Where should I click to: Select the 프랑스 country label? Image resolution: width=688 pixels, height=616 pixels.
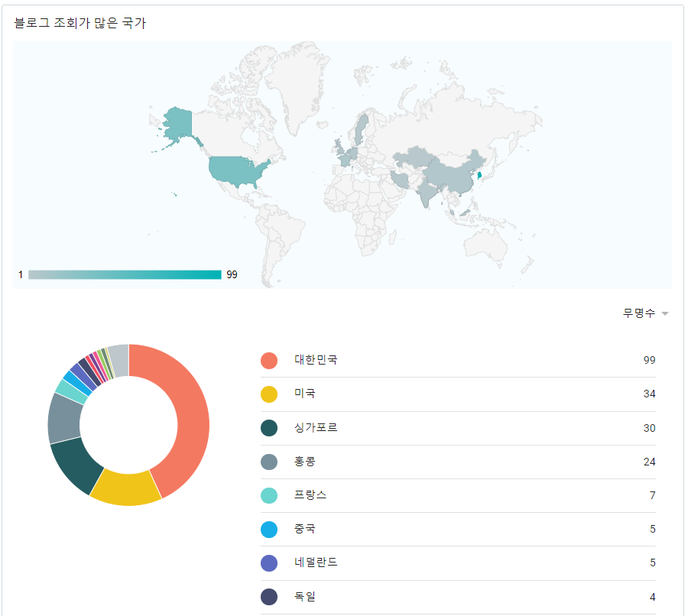pos(310,495)
